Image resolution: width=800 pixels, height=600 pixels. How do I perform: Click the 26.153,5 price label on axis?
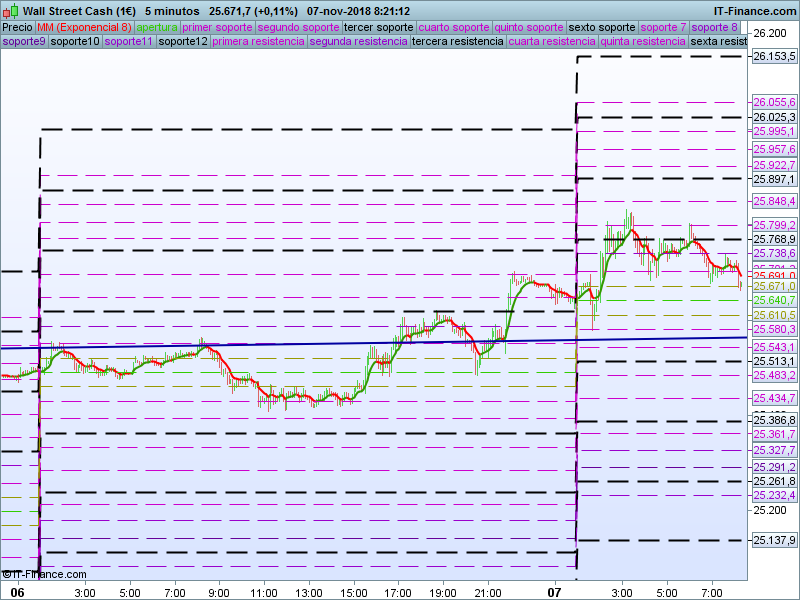(774, 57)
